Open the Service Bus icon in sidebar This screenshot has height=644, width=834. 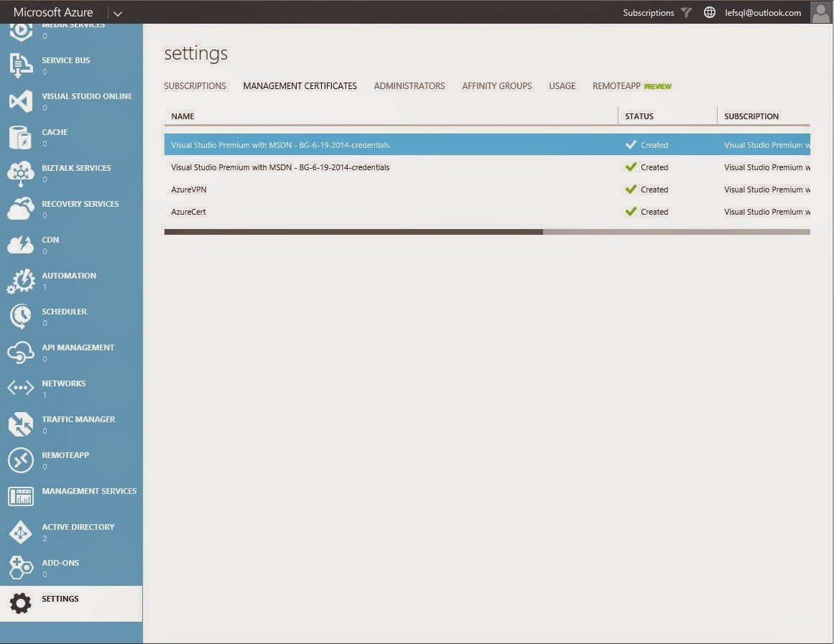tap(21, 65)
